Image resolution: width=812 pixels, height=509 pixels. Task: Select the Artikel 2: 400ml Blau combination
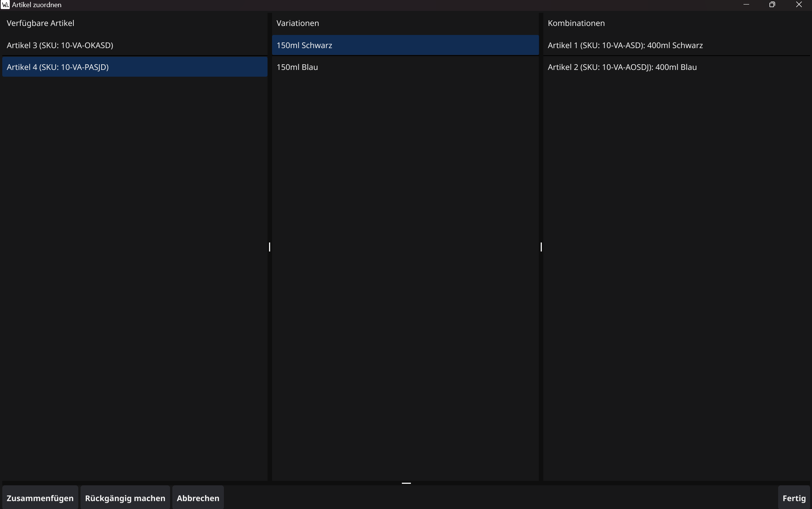coord(676,67)
